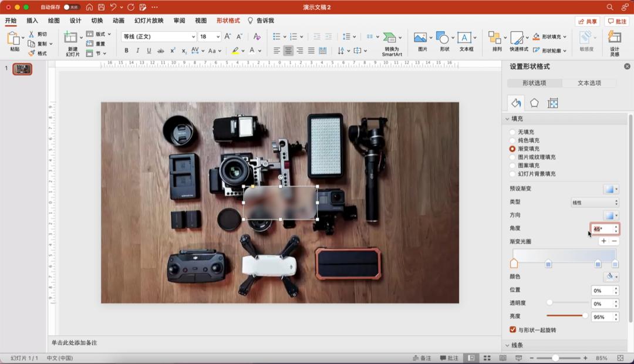Insert a text box with 文本框
Viewport: 634px width, 364px height.
pos(466,39)
